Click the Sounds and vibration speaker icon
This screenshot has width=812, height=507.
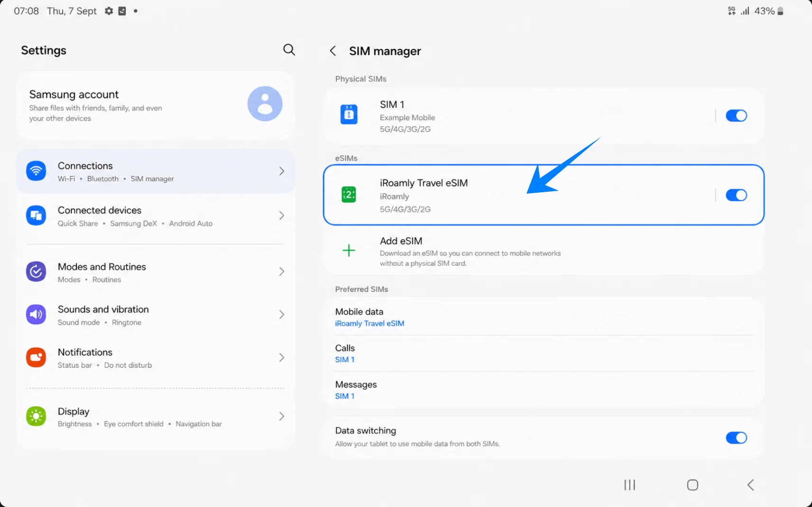pyautogui.click(x=36, y=314)
